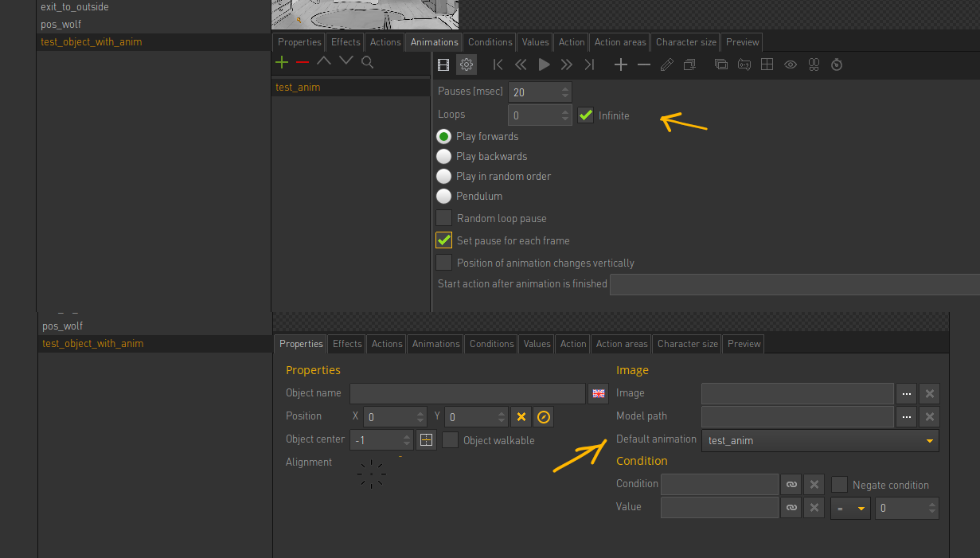Click the eye icon in animation toolbar
Screen dimensions: 980x558
(x=790, y=64)
